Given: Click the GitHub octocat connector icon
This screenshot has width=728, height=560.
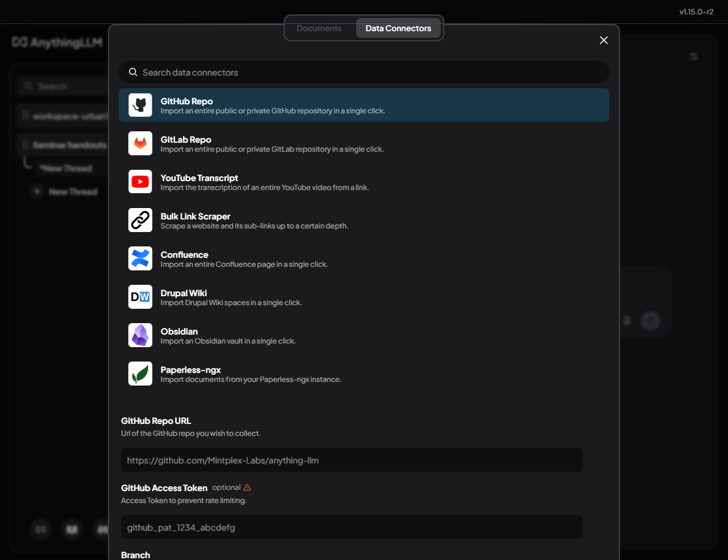Looking at the screenshot, I should [x=140, y=105].
